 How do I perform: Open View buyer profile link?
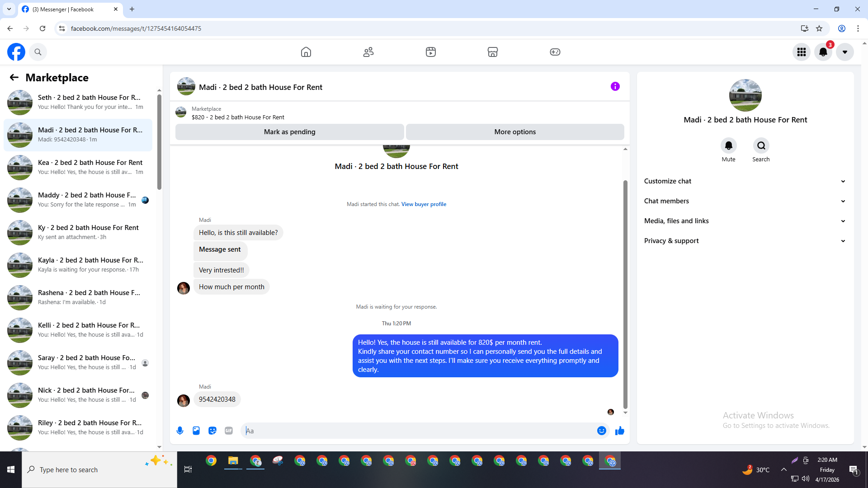(x=424, y=204)
